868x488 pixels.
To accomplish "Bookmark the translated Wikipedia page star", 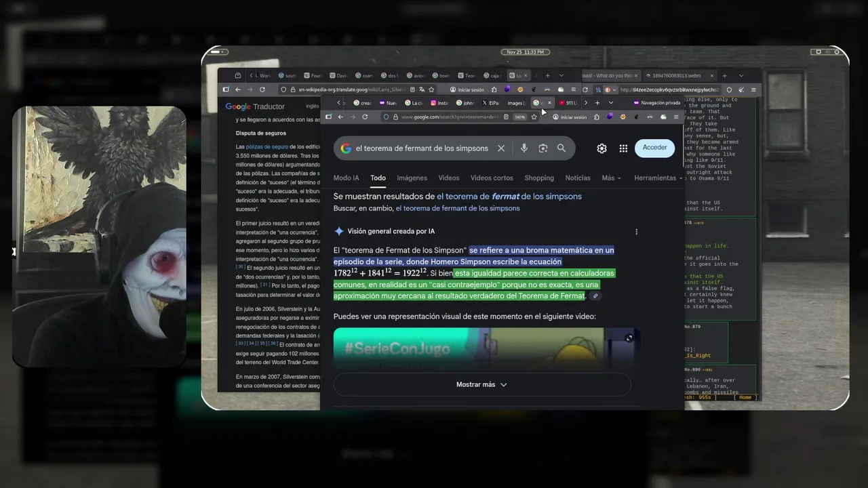I will point(431,89).
